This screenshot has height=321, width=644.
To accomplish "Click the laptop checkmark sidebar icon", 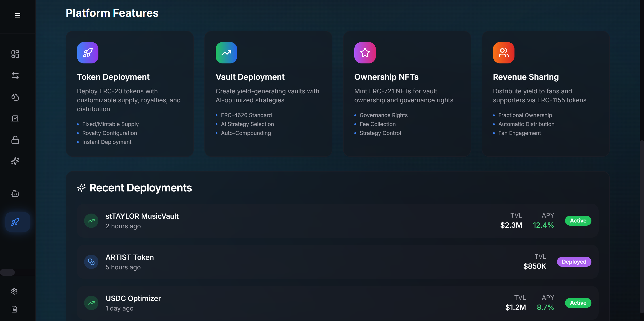I will pyautogui.click(x=15, y=118).
